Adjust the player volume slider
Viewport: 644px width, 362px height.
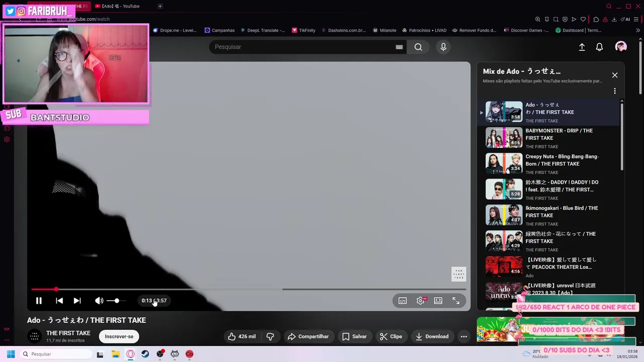coord(116,301)
